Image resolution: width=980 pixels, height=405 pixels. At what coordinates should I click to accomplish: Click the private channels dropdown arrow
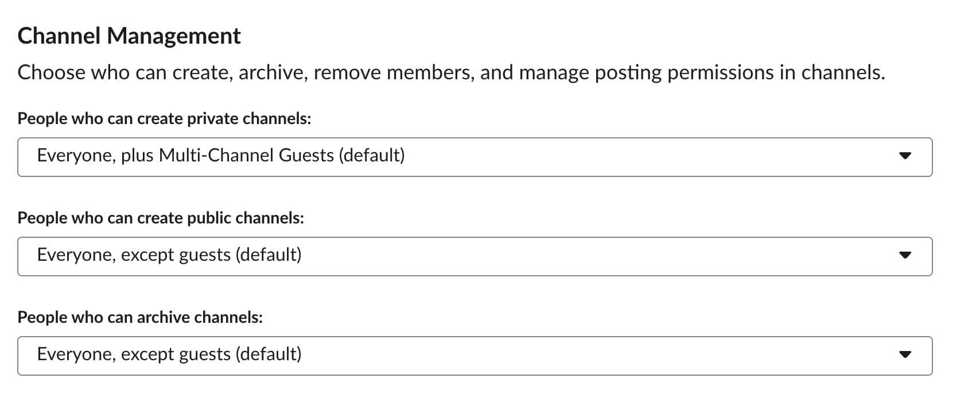pos(905,156)
